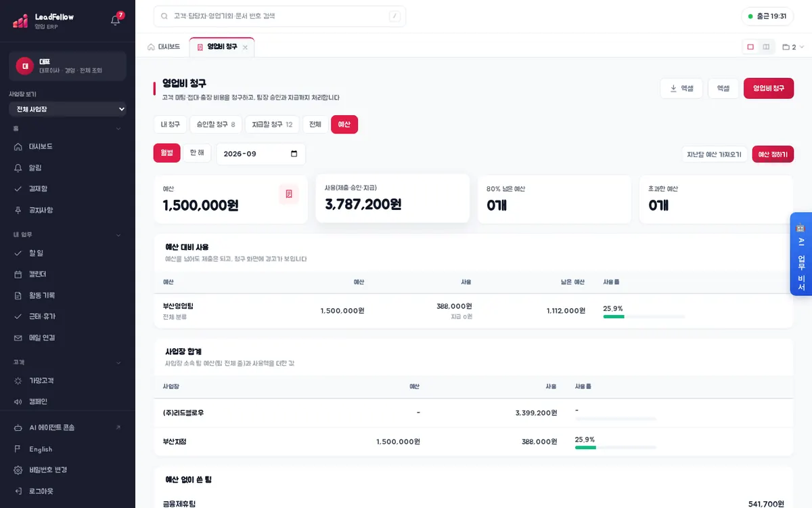Click the slash shortcut key hint in search

pos(394,16)
